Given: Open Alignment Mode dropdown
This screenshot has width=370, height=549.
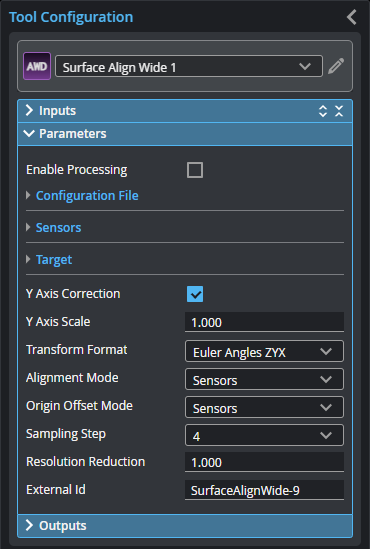Looking at the screenshot, I should tap(264, 380).
